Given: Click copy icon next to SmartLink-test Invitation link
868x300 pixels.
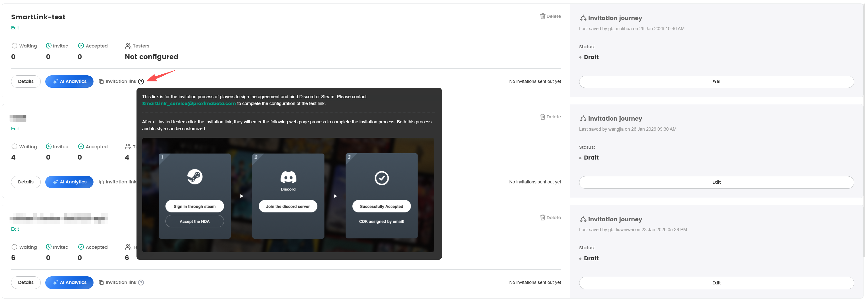Looking at the screenshot, I should tap(101, 81).
